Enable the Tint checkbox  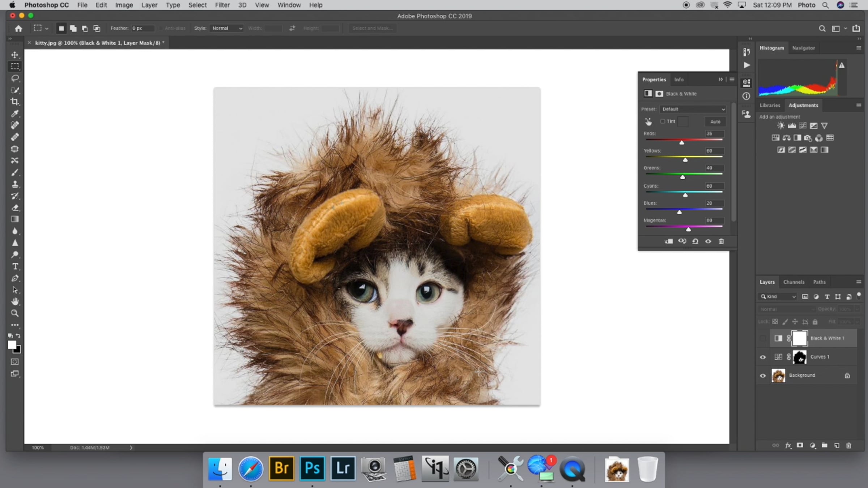pos(663,121)
